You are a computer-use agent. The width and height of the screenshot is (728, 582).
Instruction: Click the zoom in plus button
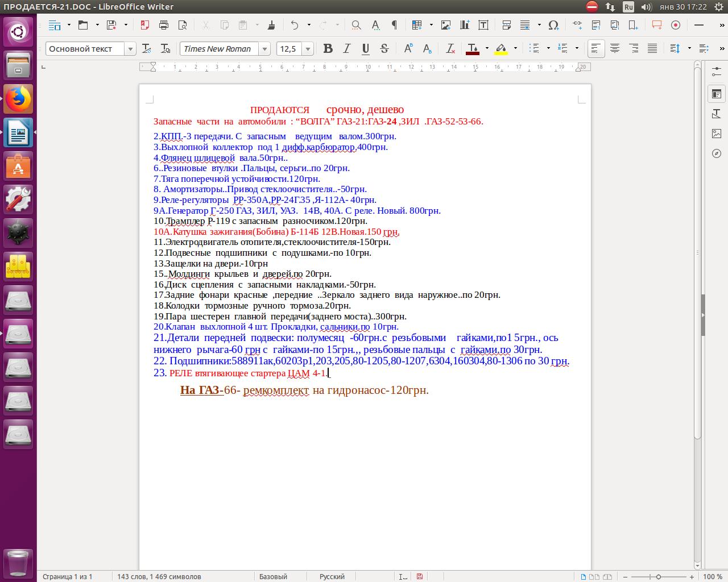tap(692, 576)
